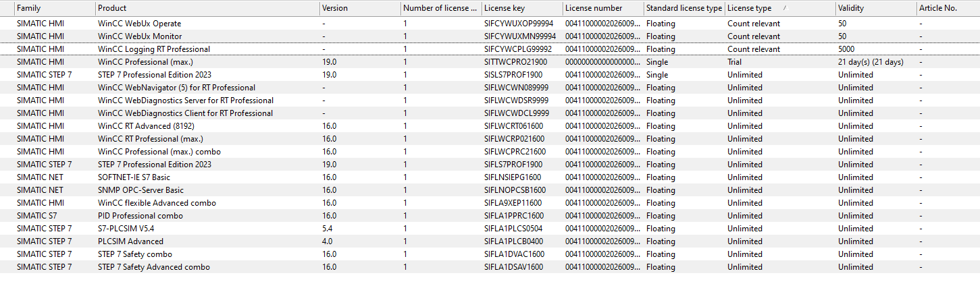Click the Article No. column header
Screen dimensions: 980x288
tap(948, 8)
